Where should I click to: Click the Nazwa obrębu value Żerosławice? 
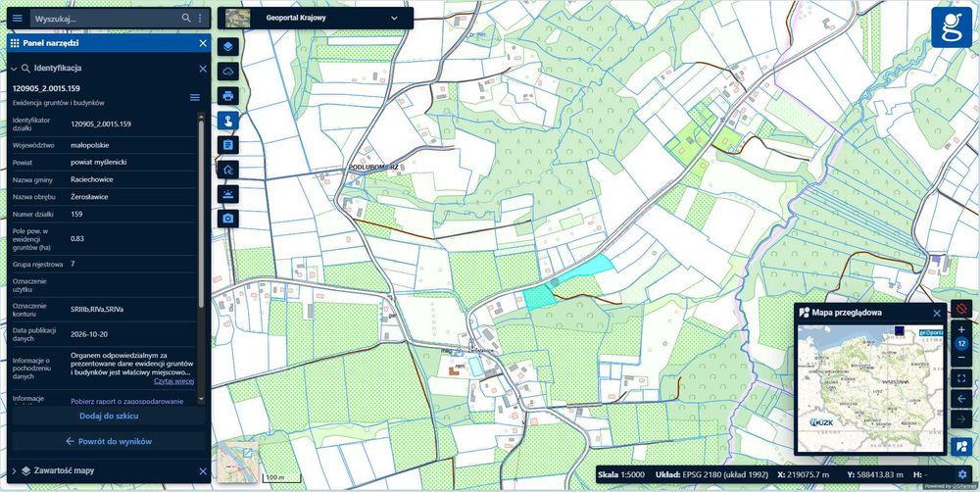click(x=89, y=197)
